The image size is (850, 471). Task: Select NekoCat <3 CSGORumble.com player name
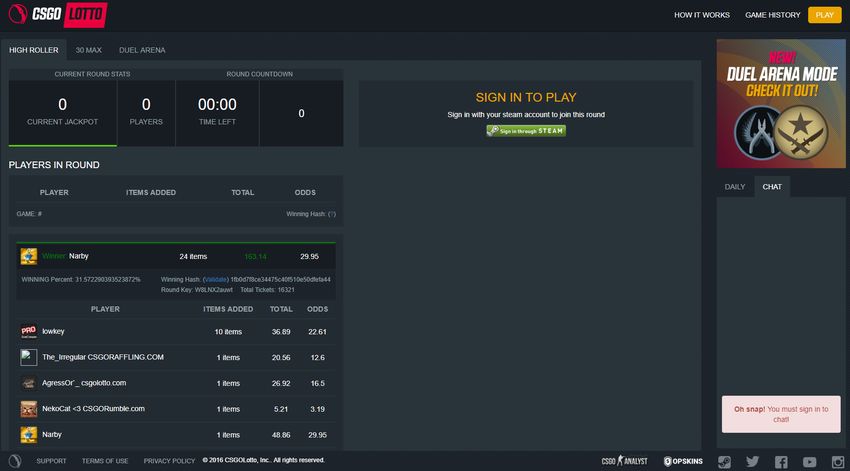click(x=93, y=409)
